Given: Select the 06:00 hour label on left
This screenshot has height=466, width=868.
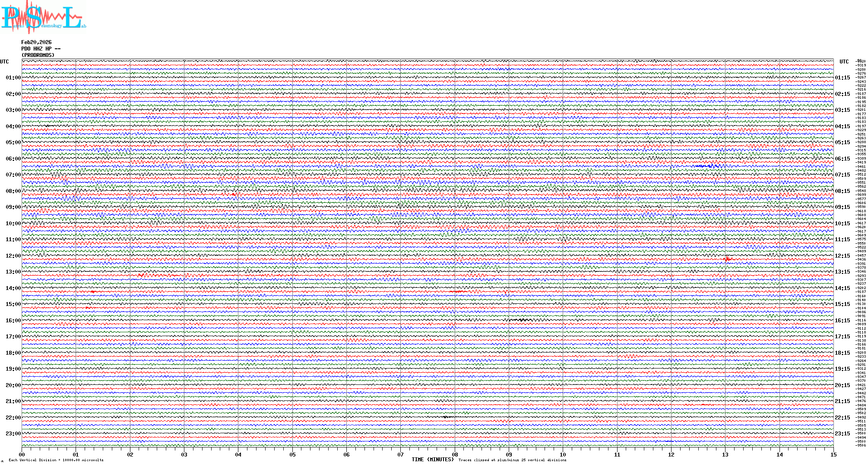Looking at the screenshot, I should (13, 159).
